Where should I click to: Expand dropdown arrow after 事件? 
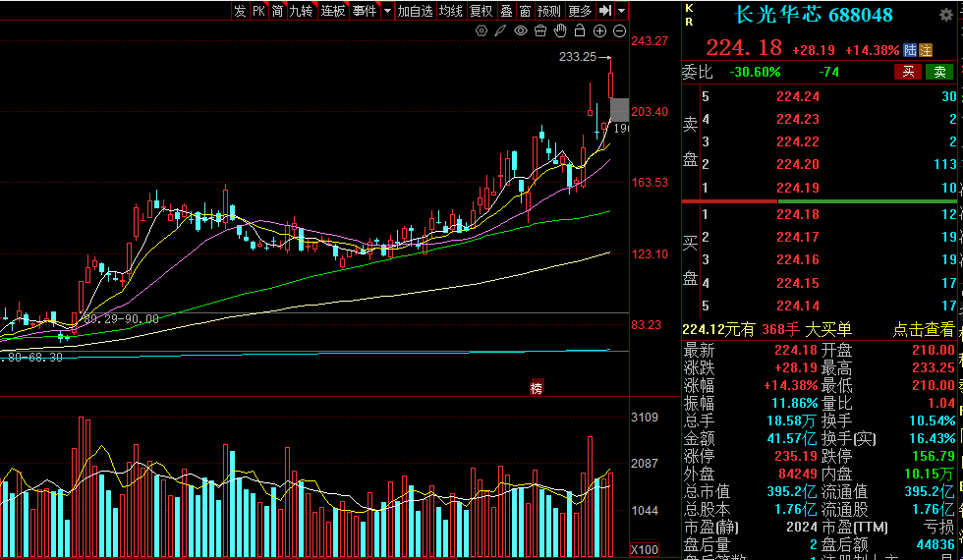387,11
